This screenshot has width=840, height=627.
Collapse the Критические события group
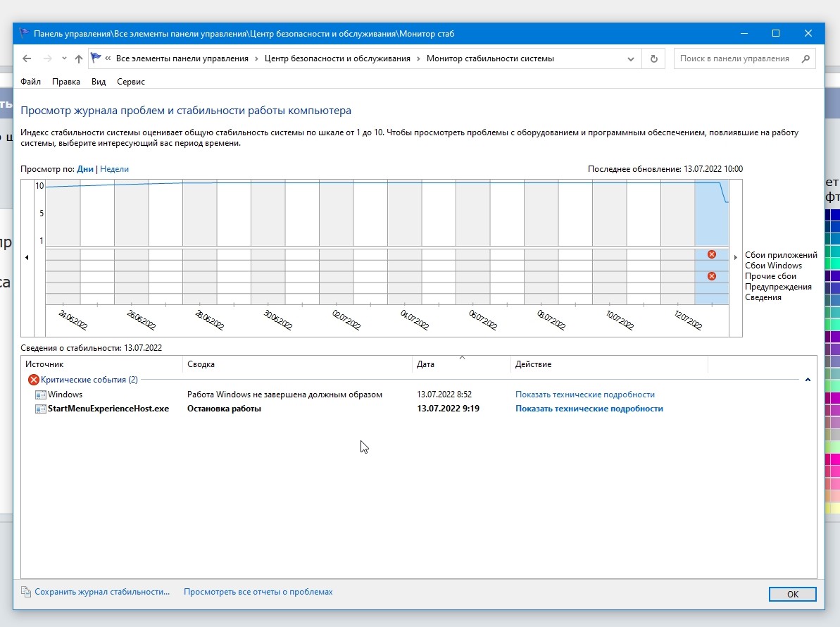(808, 380)
